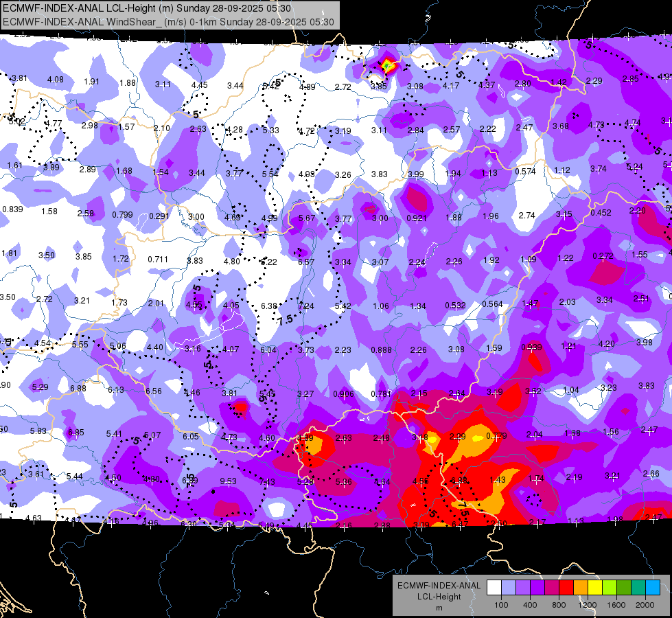Click the wind shear value 1.43

(x=498, y=479)
